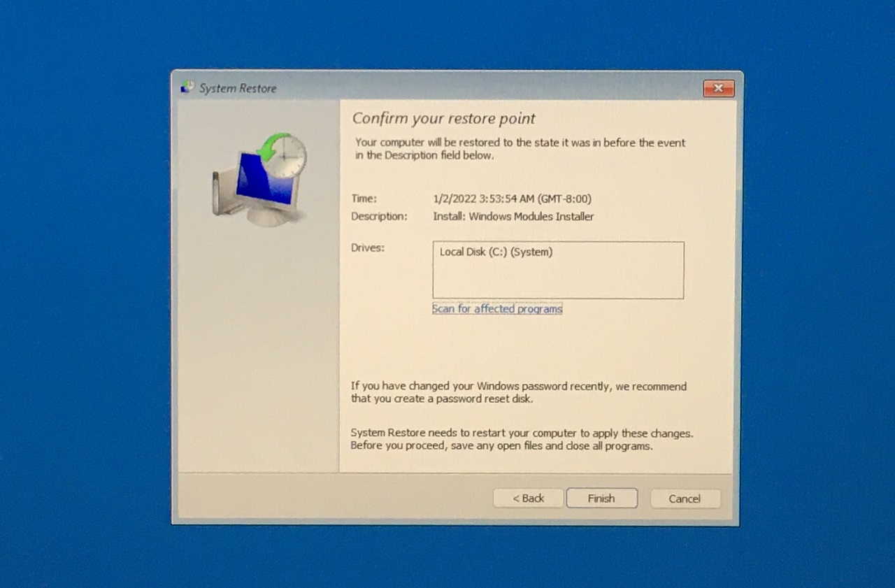Click the computer and clock restore illustration
The image size is (895, 588).
[x=259, y=179]
